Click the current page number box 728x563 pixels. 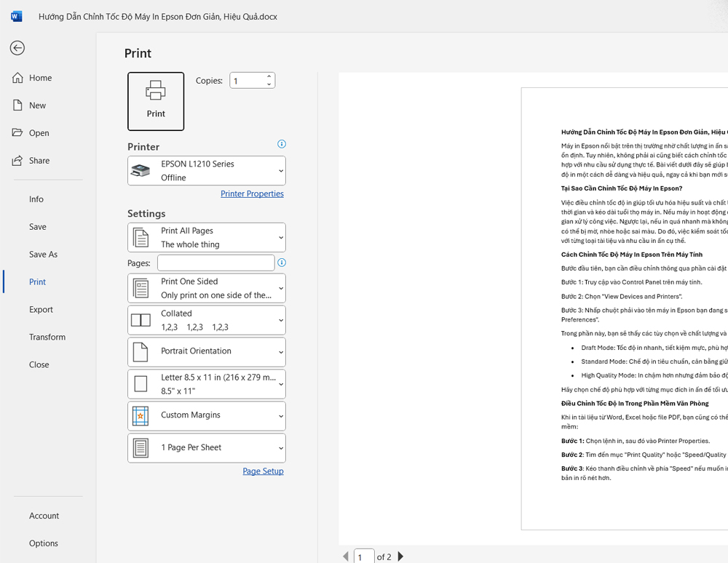pos(363,556)
